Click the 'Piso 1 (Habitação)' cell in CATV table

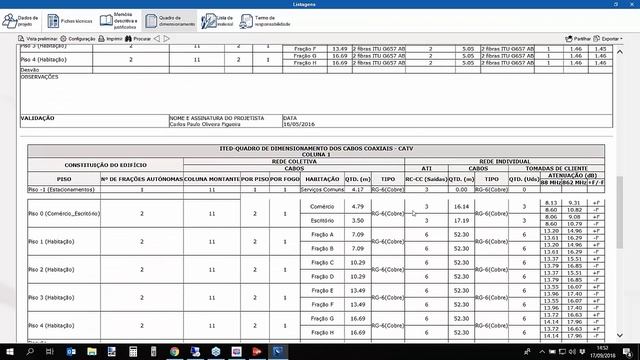pos(64,242)
